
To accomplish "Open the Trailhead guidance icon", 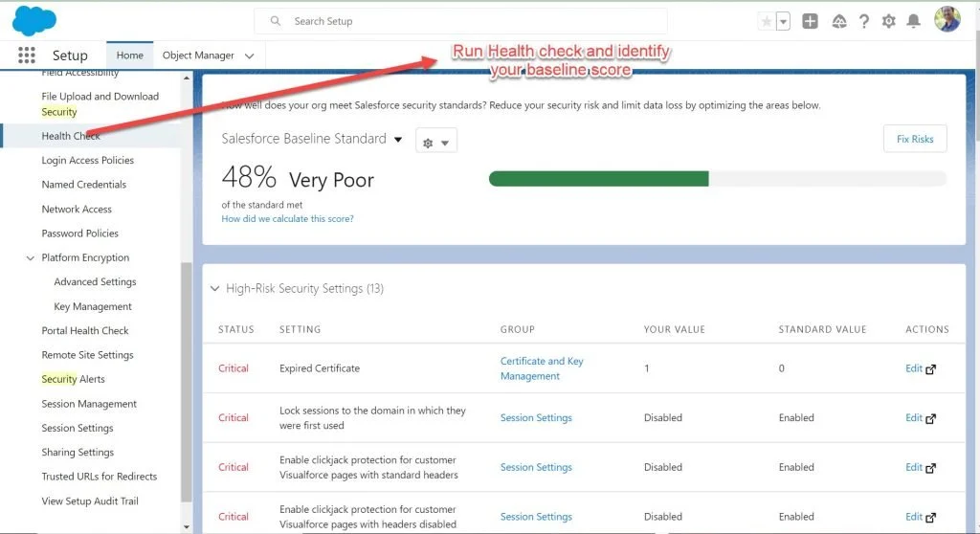I will click(838, 21).
